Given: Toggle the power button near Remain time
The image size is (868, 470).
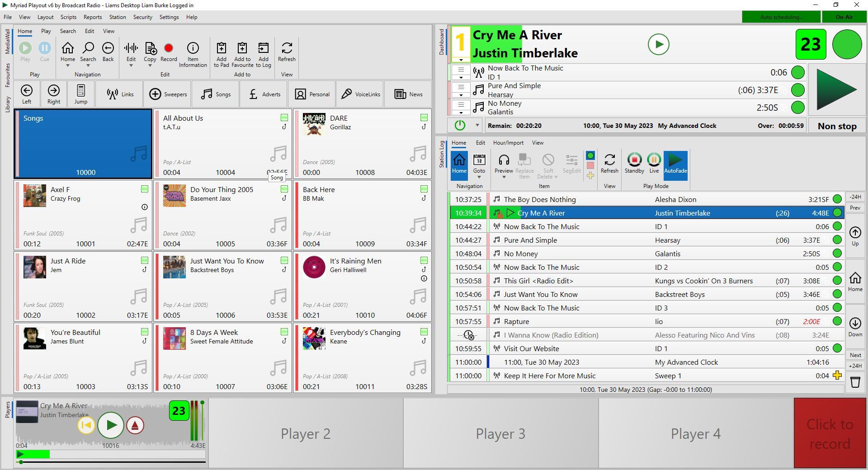Looking at the screenshot, I should coord(461,126).
